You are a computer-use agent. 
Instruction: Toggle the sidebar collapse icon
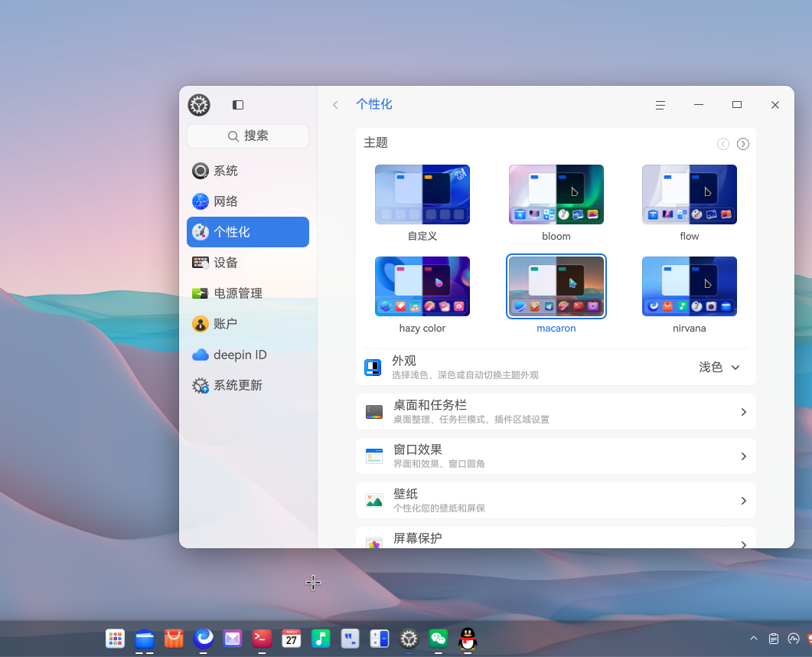coord(238,105)
